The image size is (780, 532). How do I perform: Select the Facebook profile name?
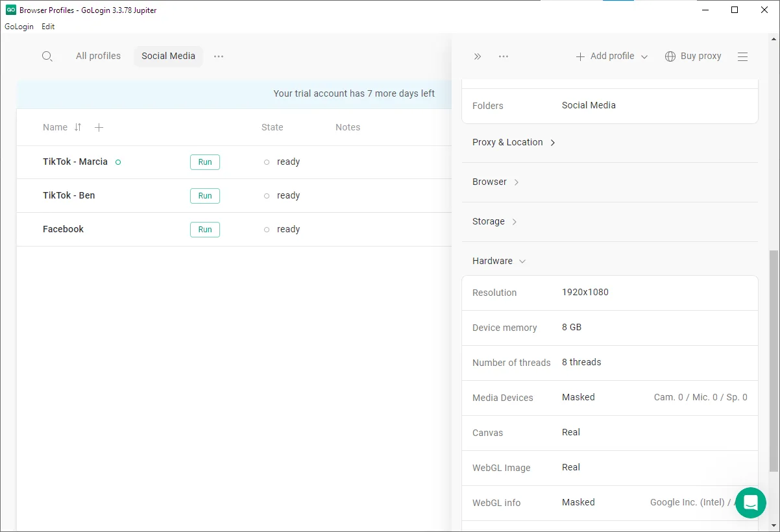[x=63, y=230]
